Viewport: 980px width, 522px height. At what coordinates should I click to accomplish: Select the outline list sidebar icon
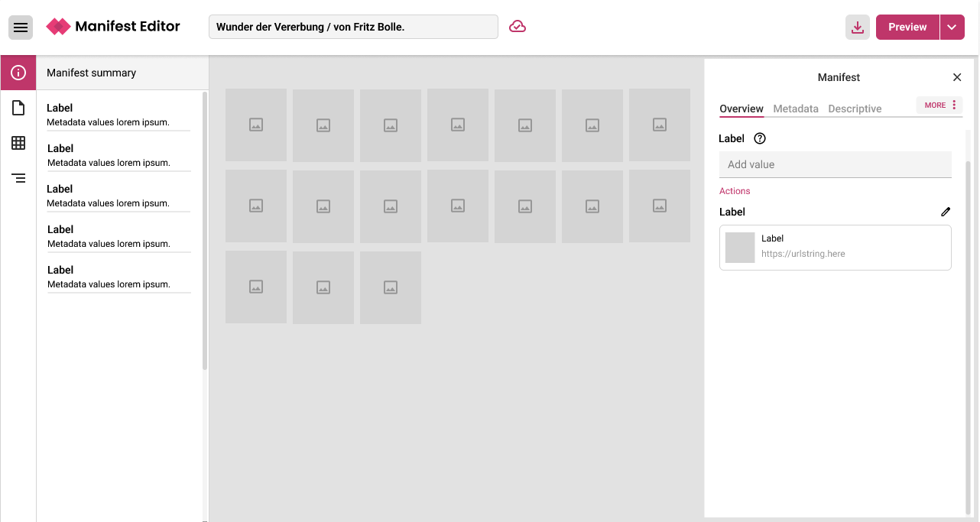click(x=18, y=178)
